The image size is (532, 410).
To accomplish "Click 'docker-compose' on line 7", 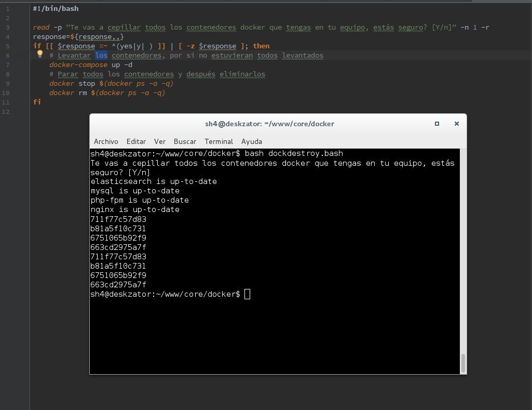I will (78, 64).
